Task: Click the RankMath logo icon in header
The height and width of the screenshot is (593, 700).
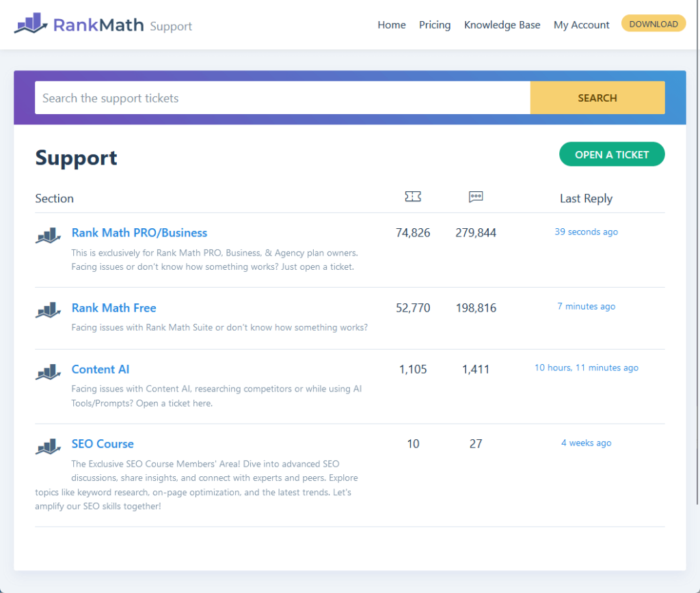Action: point(31,23)
